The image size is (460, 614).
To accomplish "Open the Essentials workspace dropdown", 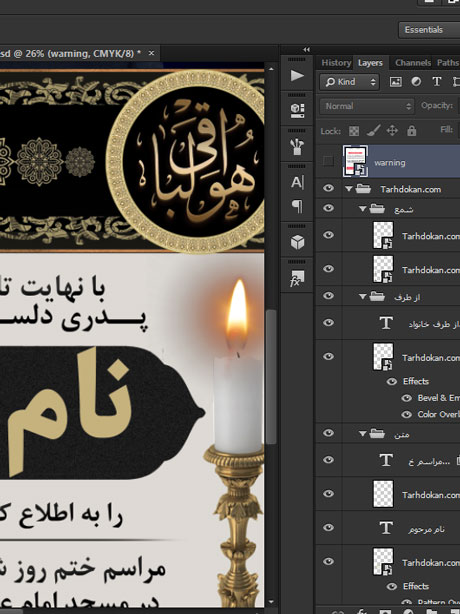I will tap(429, 30).
